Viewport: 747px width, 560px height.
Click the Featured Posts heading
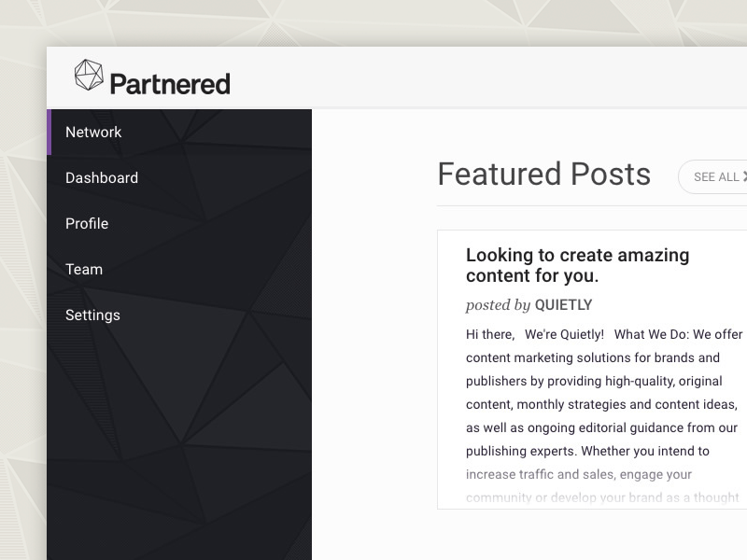[x=543, y=175]
